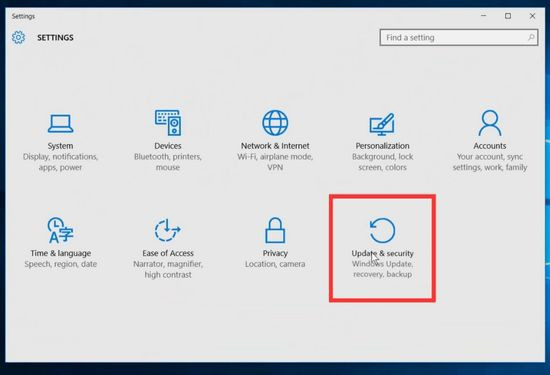This screenshot has height=375, width=550.
Task: Click the magnifier search icon
Action: click(x=531, y=37)
